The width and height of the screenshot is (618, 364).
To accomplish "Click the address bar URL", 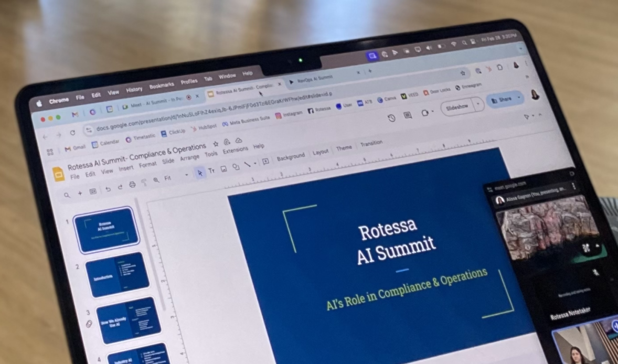I will click(x=215, y=112).
